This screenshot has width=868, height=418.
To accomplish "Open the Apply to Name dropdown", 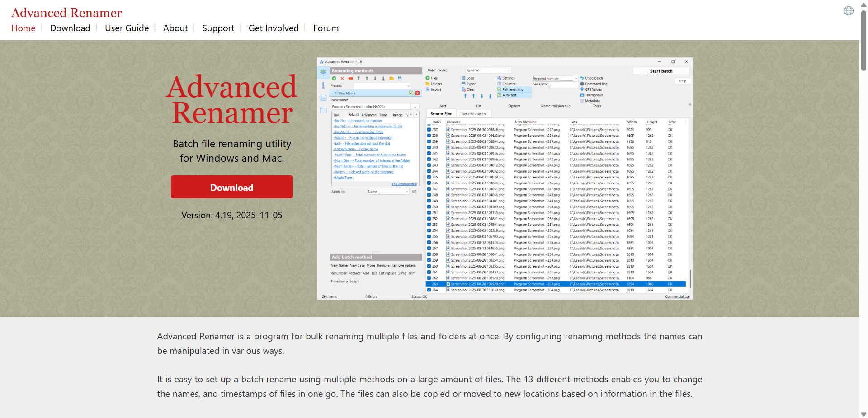I will point(388,192).
